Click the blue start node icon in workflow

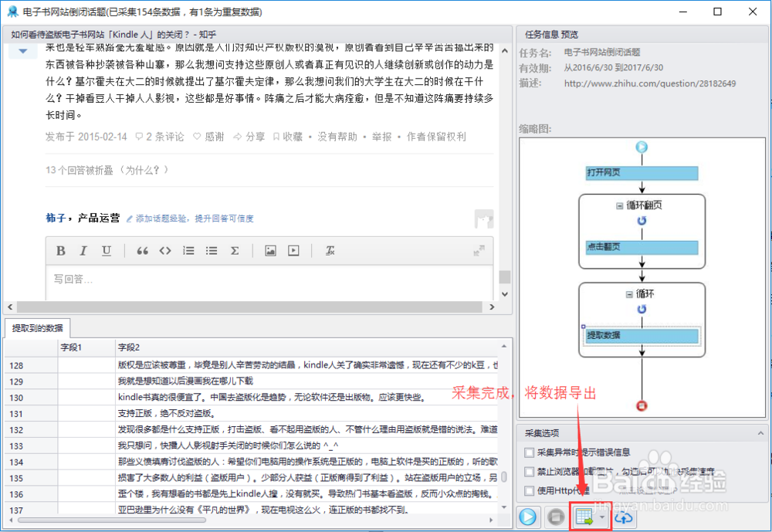point(642,147)
